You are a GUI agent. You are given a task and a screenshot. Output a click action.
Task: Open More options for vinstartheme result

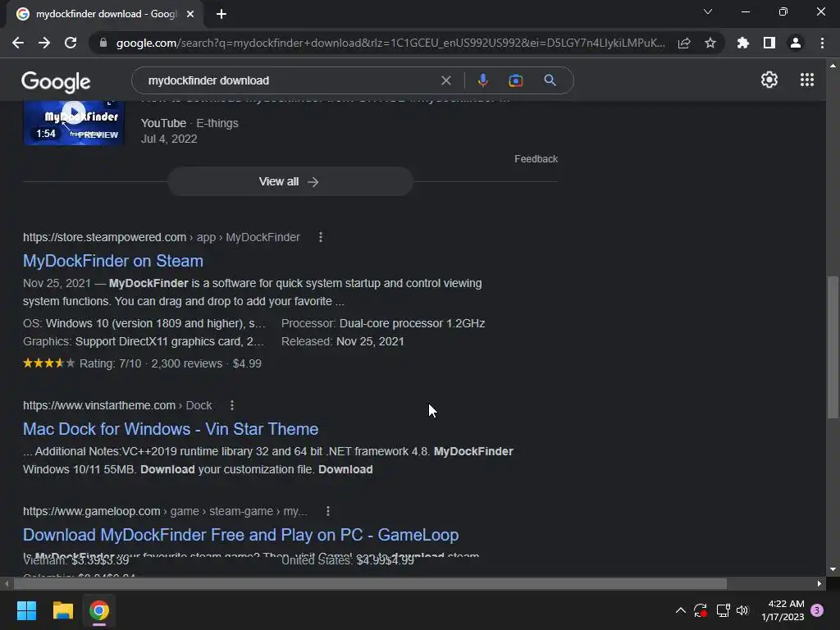tap(232, 405)
